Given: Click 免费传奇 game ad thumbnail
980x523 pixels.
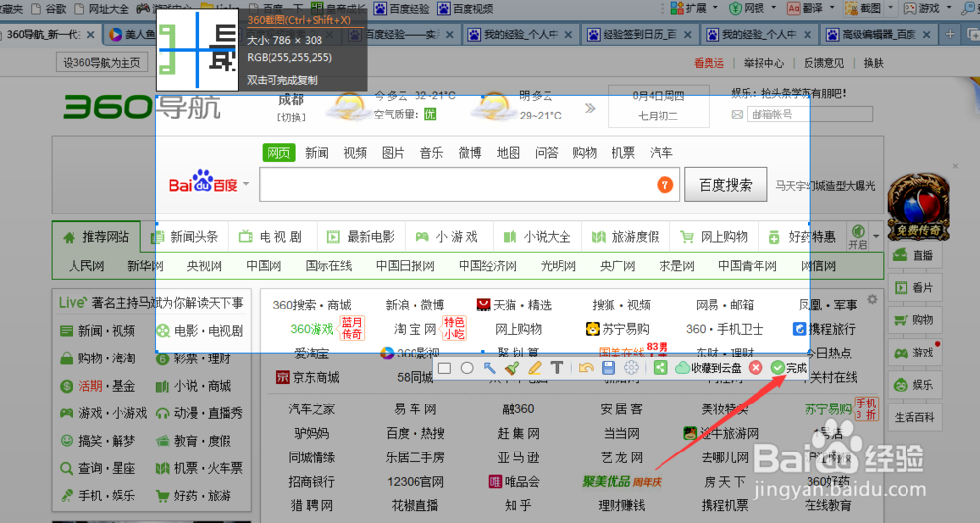Looking at the screenshot, I should coord(917,207).
